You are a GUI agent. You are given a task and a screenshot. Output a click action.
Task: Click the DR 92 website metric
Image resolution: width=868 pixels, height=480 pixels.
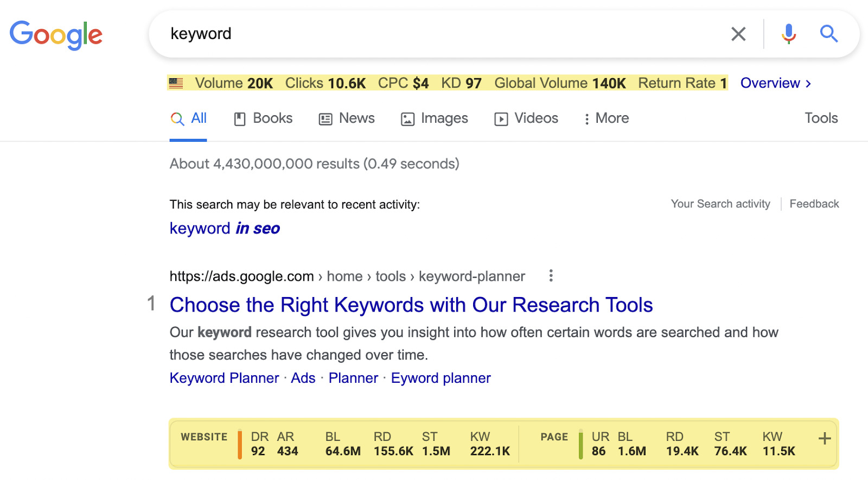(259, 444)
